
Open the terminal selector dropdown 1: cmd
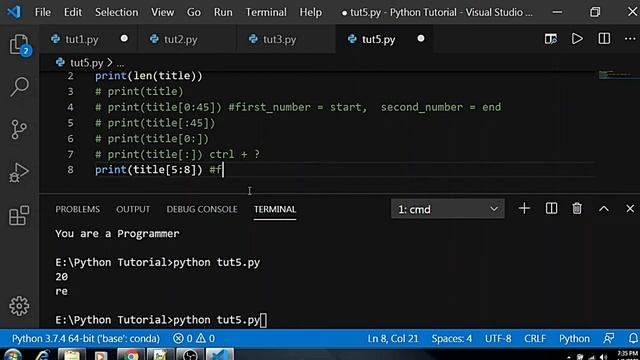click(x=448, y=209)
